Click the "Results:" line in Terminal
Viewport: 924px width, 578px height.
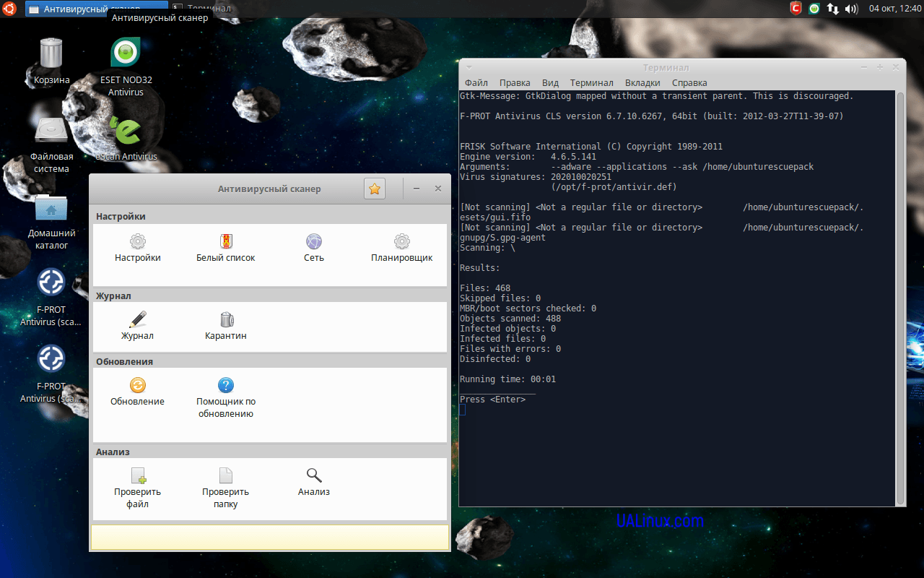point(480,268)
